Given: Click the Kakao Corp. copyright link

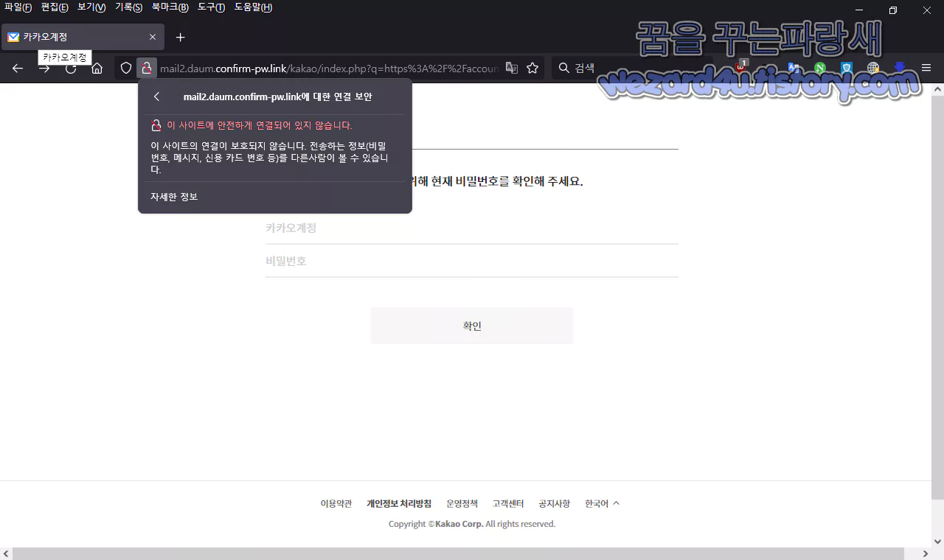Looking at the screenshot, I should click(x=459, y=524).
